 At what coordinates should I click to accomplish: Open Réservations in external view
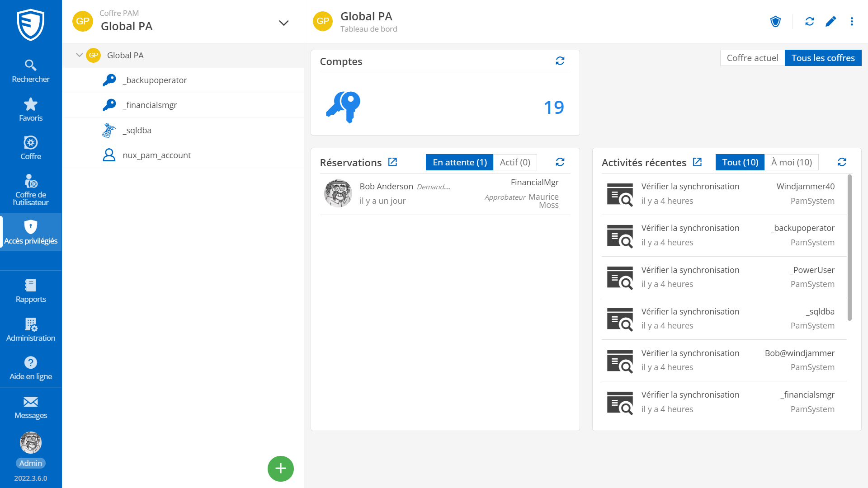pos(392,162)
